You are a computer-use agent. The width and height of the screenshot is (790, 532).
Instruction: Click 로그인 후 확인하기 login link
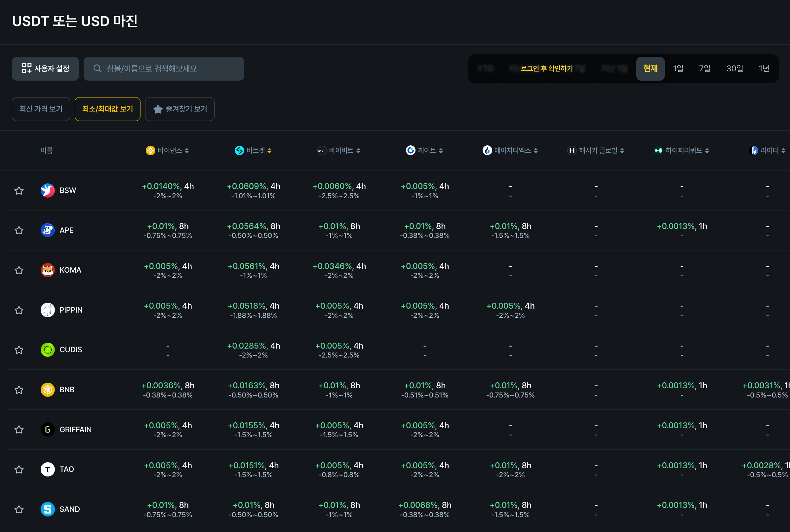546,68
